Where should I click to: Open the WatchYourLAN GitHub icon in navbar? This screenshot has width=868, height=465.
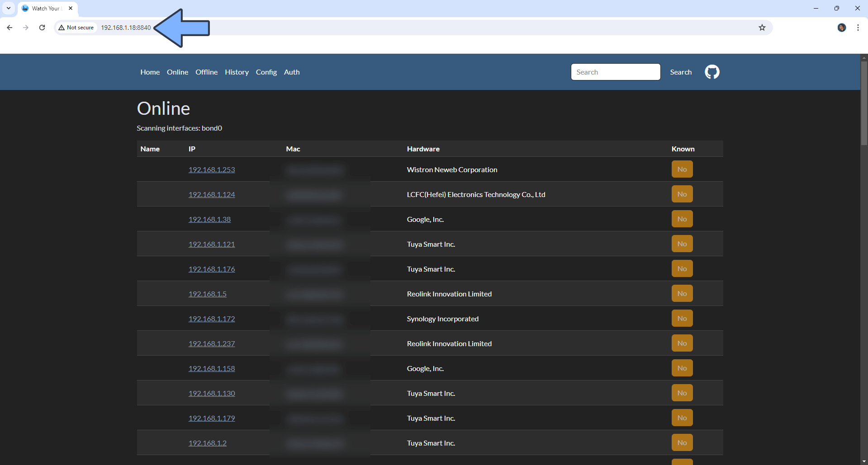pos(711,71)
